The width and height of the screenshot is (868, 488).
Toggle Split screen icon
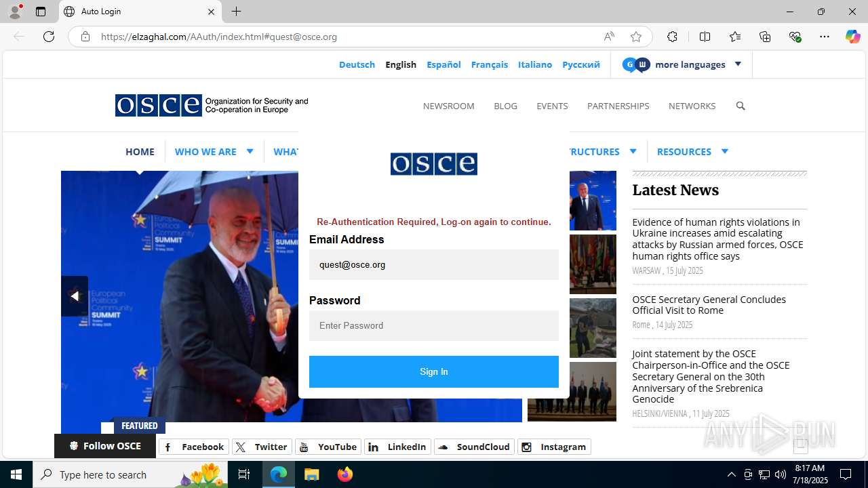click(705, 37)
